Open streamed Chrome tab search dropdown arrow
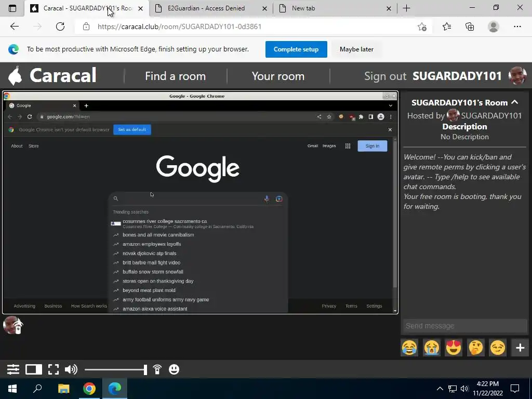This screenshot has width=532, height=399. pyautogui.click(x=391, y=105)
